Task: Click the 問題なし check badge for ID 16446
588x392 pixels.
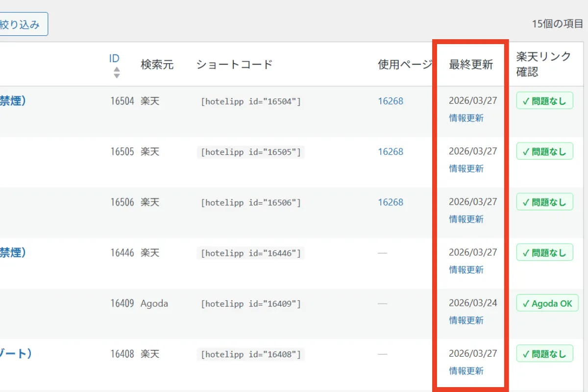Action: [544, 252]
